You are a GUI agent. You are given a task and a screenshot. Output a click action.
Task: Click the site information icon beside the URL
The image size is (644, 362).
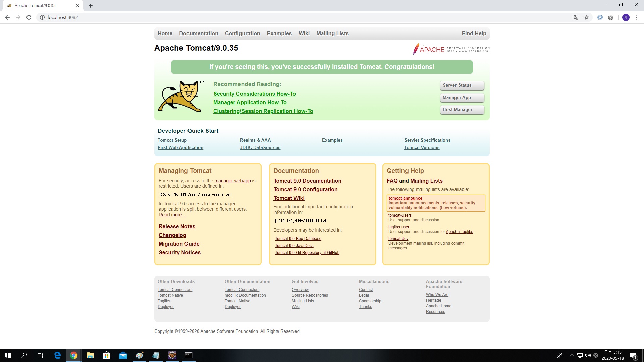point(42,17)
